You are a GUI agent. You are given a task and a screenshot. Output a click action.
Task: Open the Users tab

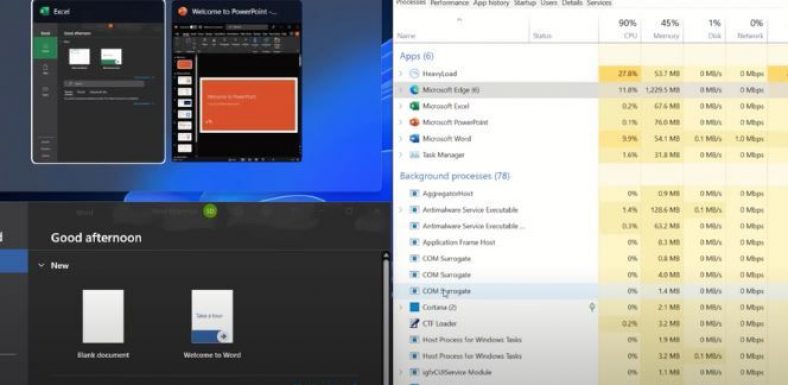(x=549, y=3)
